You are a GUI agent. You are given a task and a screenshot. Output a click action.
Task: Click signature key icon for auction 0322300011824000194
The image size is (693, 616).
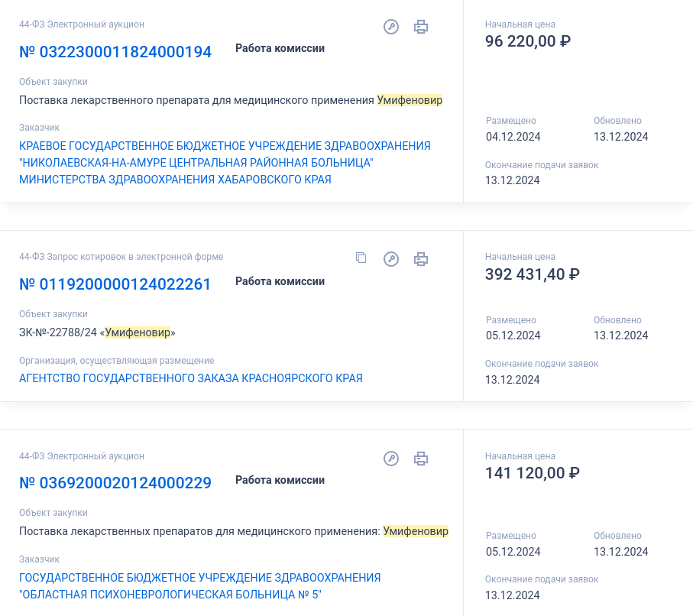click(x=390, y=27)
